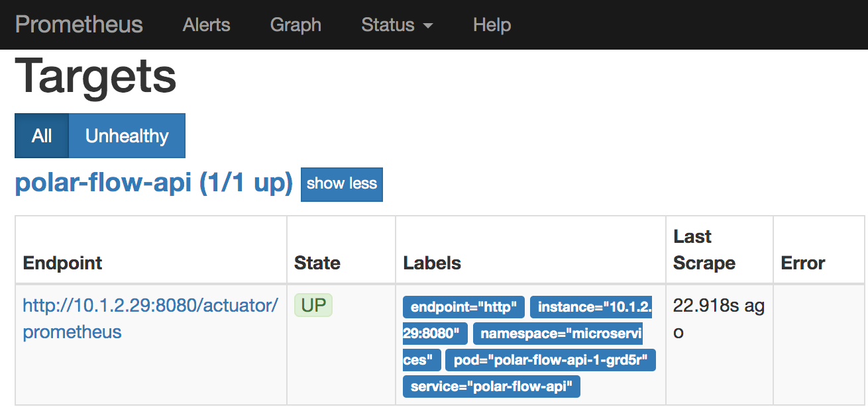
Task: Go to the Alerts page
Action: 206,25
